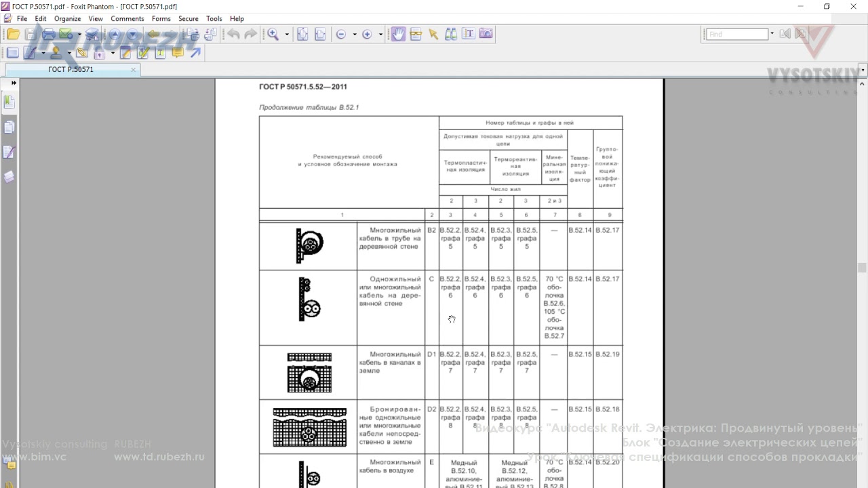Select the Snapshot camera tool

point(486,34)
